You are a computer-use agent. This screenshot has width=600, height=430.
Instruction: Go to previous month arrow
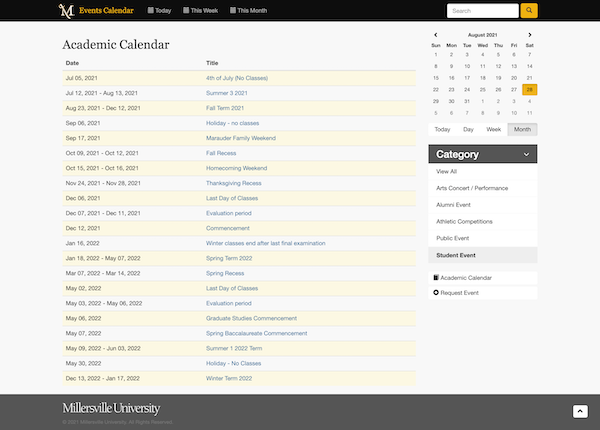point(435,35)
